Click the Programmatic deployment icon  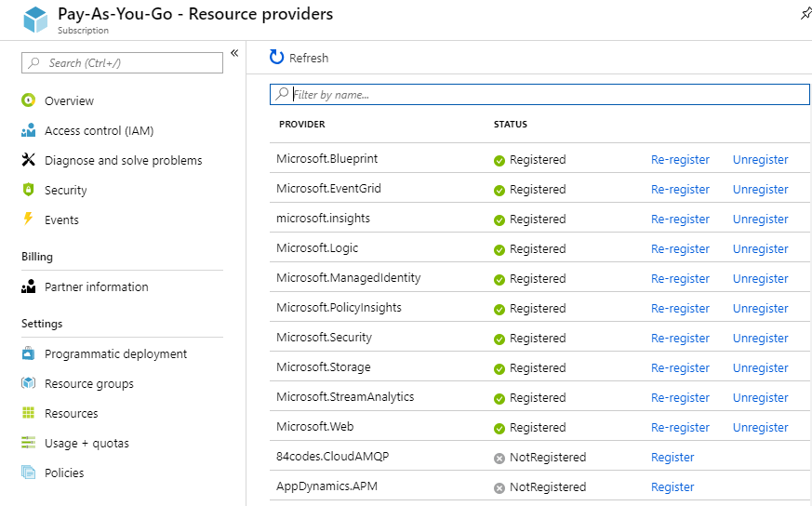point(28,353)
